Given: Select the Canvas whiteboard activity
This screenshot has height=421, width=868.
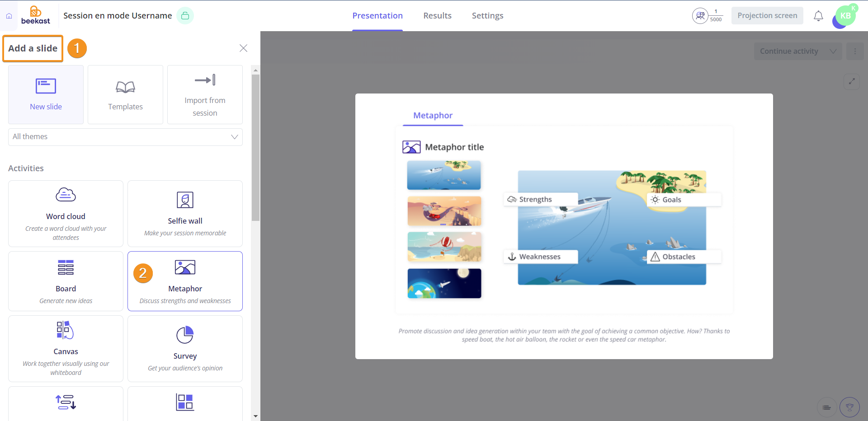Looking at the screenshot, I should coord(66,348).
